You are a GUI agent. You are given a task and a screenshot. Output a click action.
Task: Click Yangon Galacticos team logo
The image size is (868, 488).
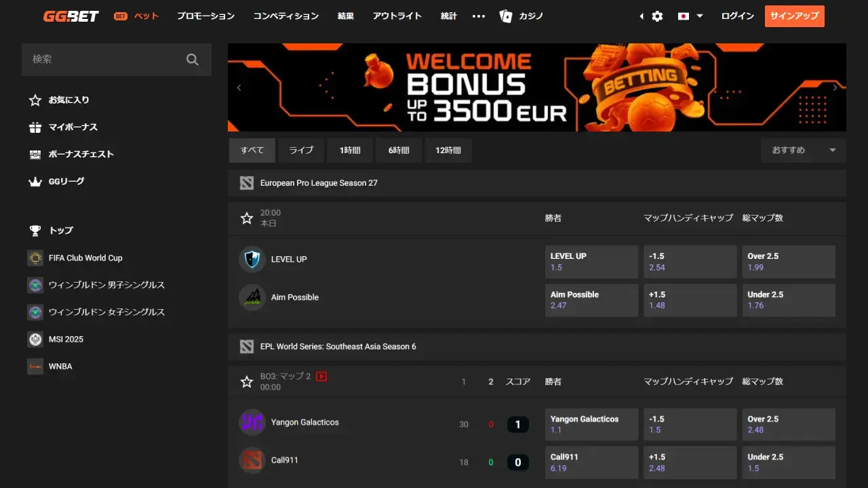click(252, 422)
